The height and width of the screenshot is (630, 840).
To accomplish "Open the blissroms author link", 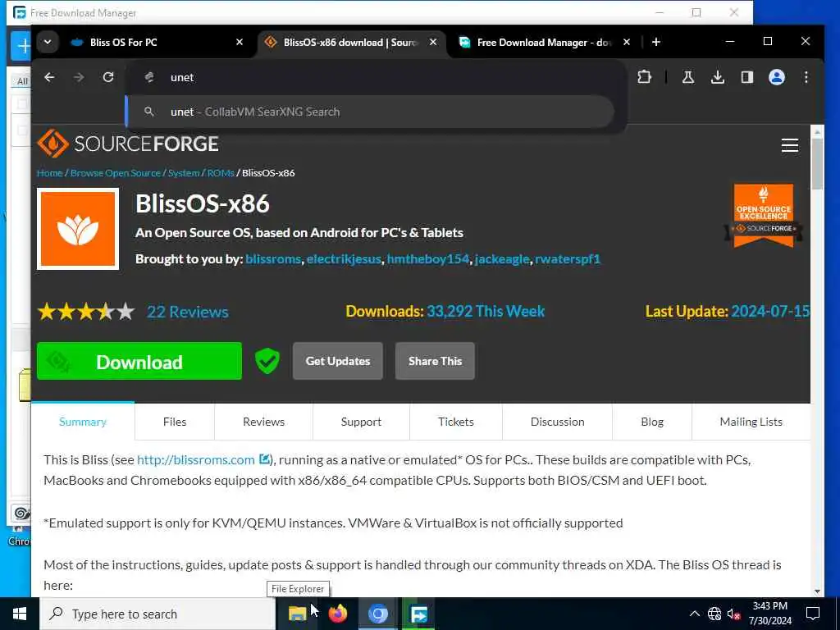I will click(273, 259).
